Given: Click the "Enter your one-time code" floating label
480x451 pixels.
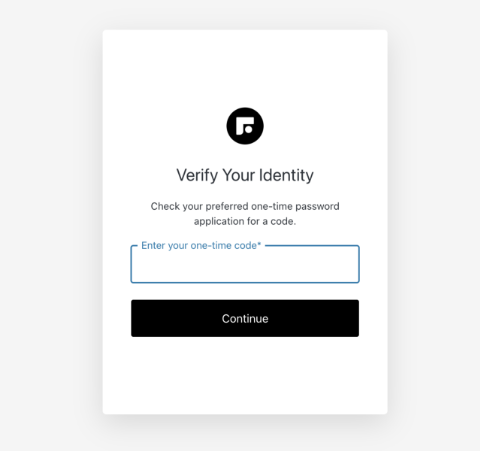Looking at the screenshot, I should pyautogui.click(x=201, y=246).
